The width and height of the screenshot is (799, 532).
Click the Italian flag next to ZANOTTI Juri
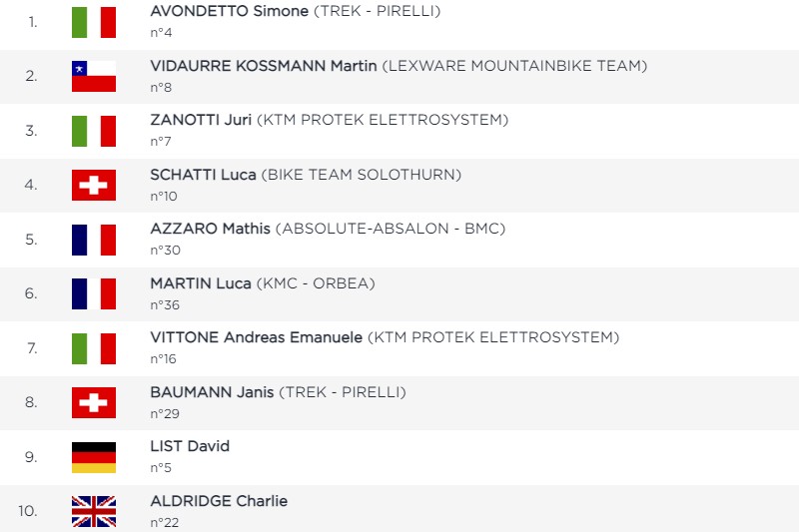(x=94, y=132)
